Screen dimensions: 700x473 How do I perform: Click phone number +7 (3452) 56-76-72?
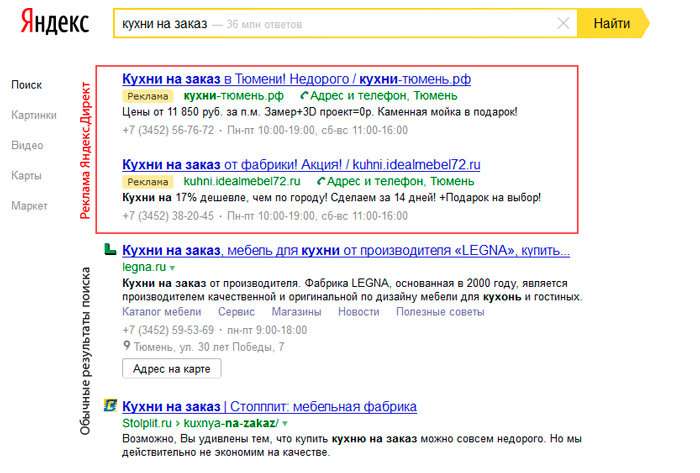pyautogui.click(x=168, y=130)
